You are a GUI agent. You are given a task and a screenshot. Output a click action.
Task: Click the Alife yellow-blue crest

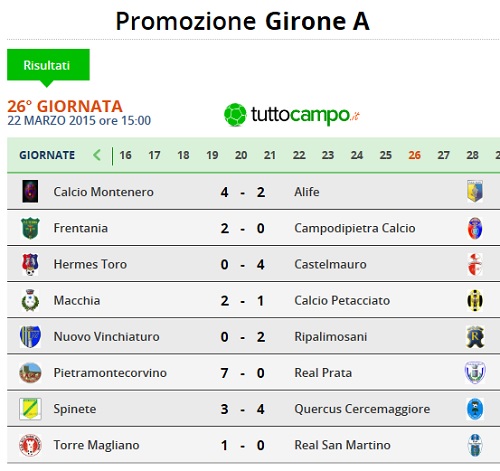(475, 191)
